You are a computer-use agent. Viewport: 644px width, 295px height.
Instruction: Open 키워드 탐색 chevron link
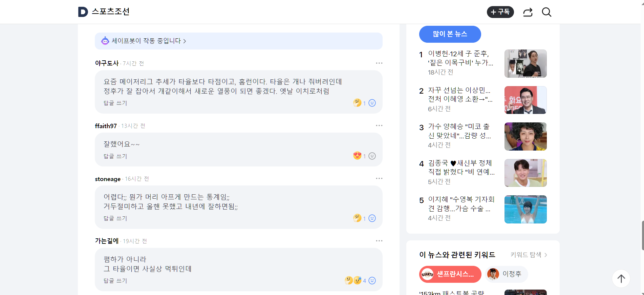pyautogui.click(x=529, y=255)
